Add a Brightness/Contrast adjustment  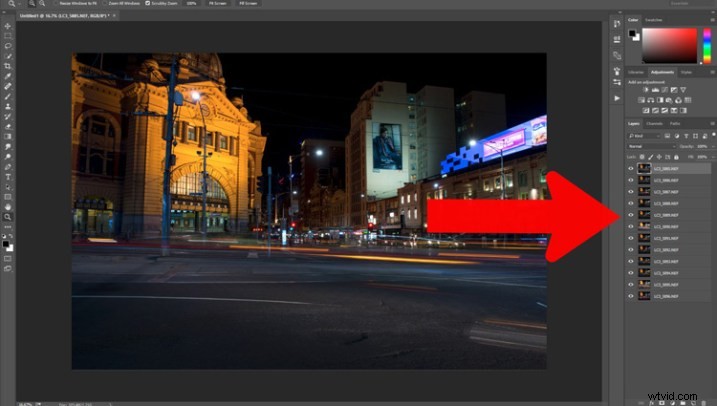(646, 90)
